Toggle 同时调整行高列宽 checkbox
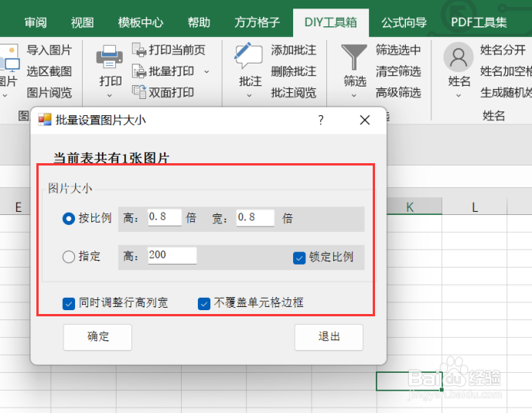Image resolution: width=532 pixels, height=413 pixels. coord(69,303)
